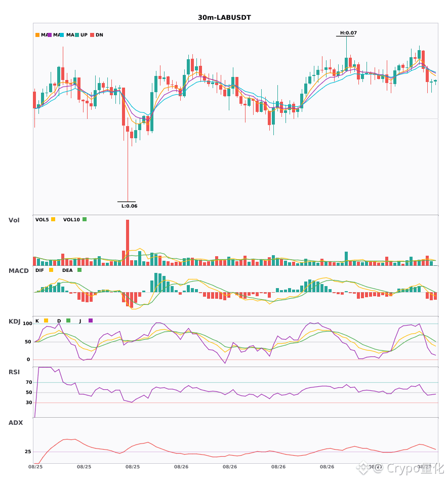Click the Vol panel label

(14, 220)
